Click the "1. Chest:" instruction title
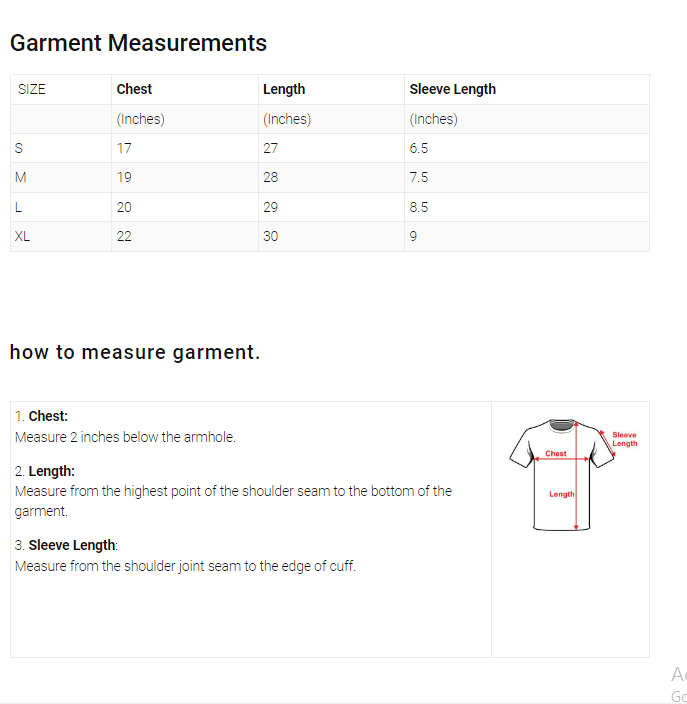Viewport: 687px width, 704px height. coord(42,416)
